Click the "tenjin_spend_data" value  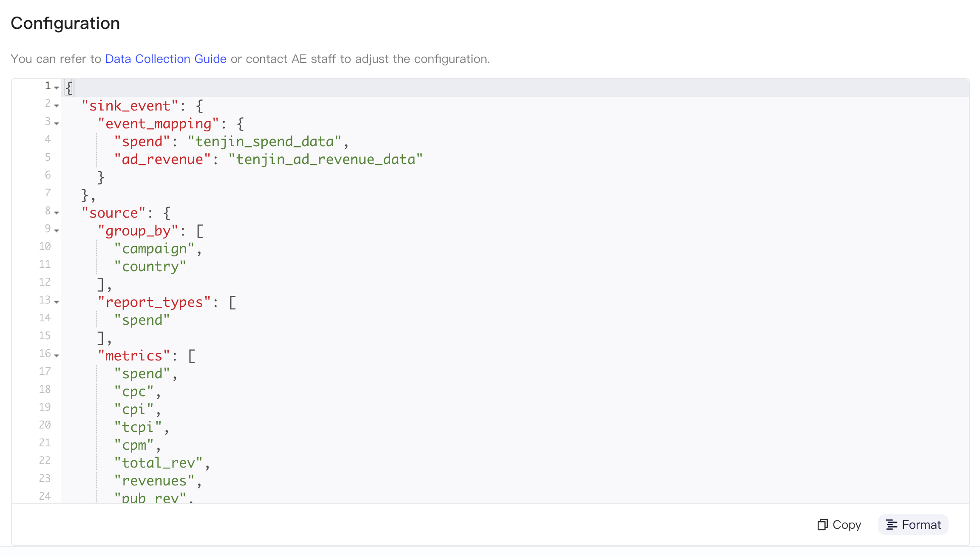point(265,141)
